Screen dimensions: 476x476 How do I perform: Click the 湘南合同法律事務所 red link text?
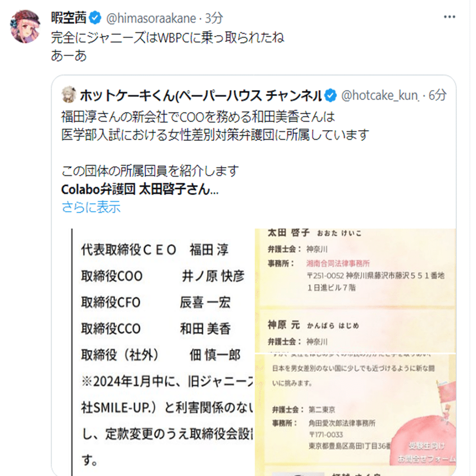338,263
